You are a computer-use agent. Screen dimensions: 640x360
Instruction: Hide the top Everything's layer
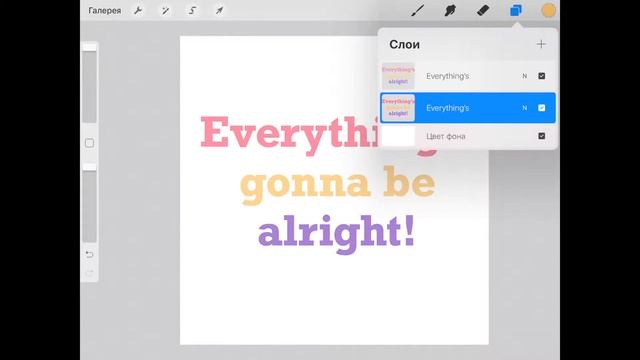pyautogui.click(x=542, y=76)
